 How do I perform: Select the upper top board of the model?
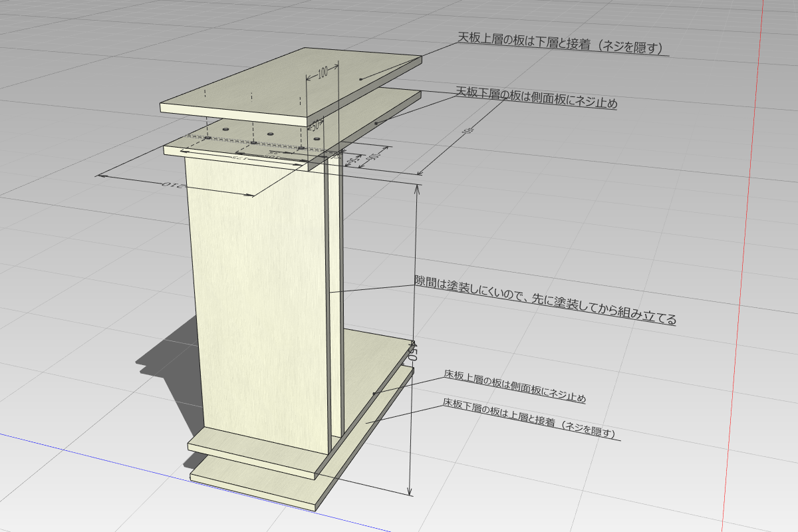pos(293,86)
